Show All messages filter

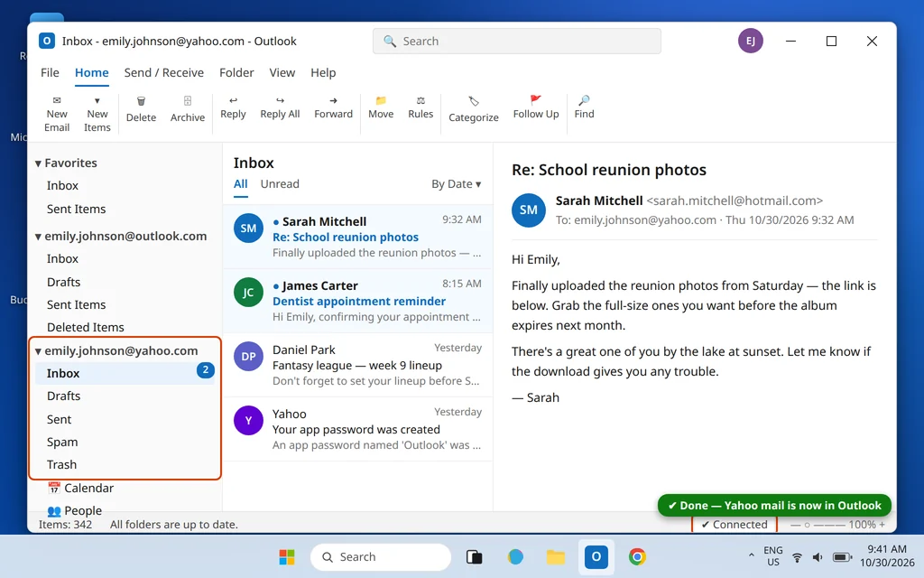click(240, 184)
